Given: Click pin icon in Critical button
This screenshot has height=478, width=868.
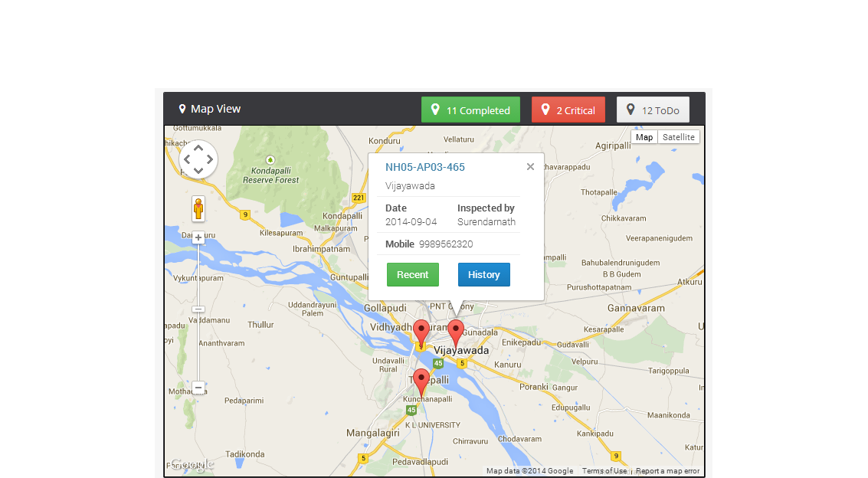Looking at the screenshot, I should click(x=545, y=109).
